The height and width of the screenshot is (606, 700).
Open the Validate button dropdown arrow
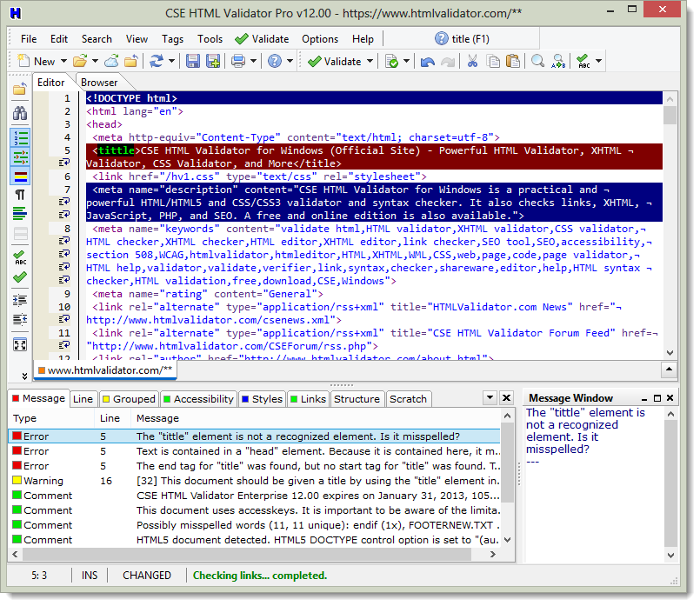point(370,61)
